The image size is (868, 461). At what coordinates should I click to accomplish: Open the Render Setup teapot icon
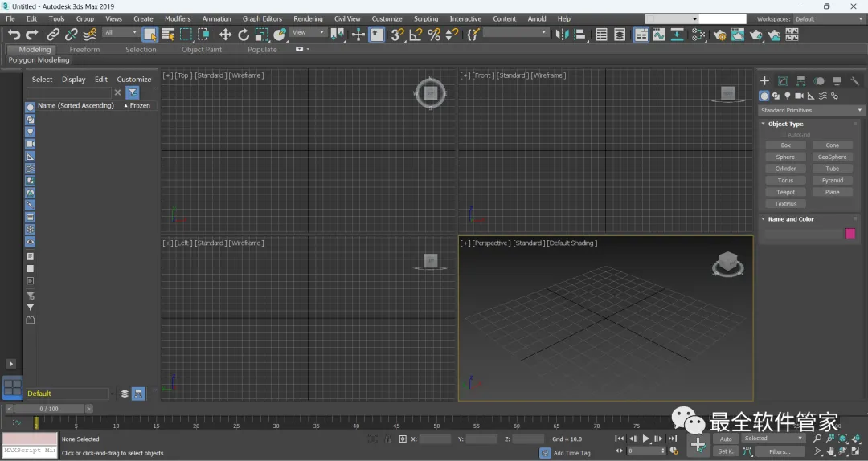click(719, 35)
